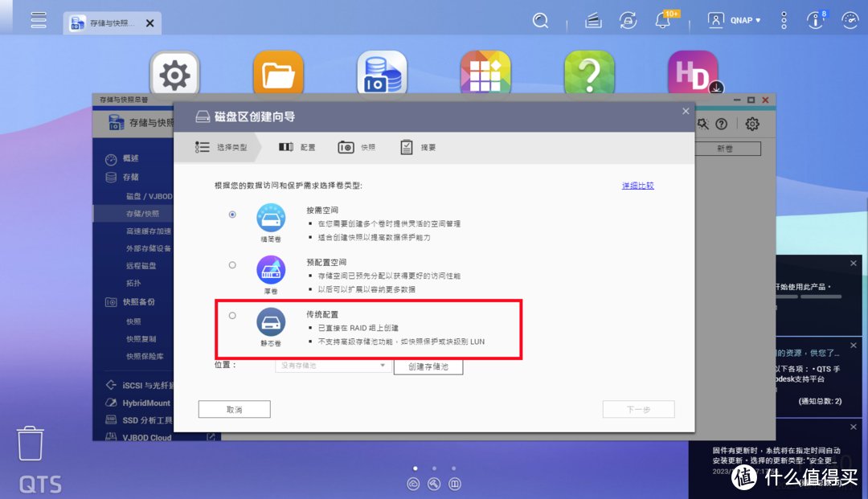The image size is (868, 499).
Task: Click the 创建存储池 button
Action: click(428, 366)
